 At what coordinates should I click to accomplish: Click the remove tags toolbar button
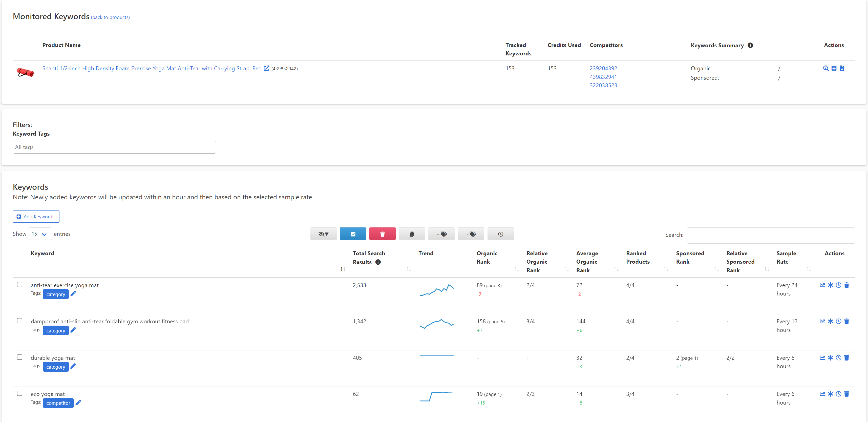point(471,234)
